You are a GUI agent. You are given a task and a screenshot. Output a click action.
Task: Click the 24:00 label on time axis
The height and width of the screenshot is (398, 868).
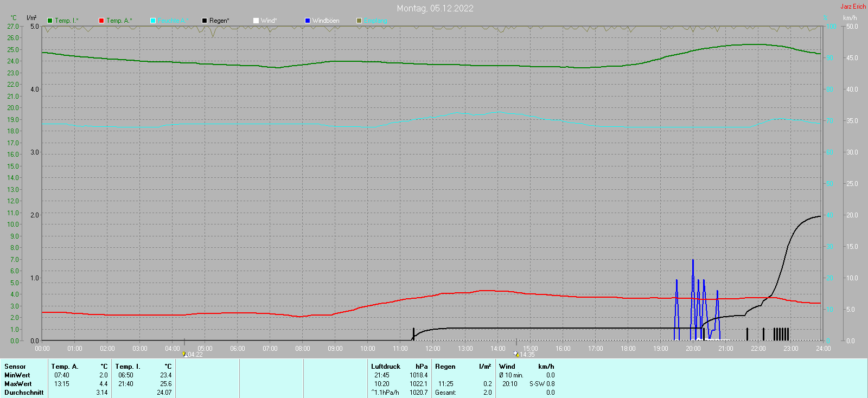pos(823,349)
